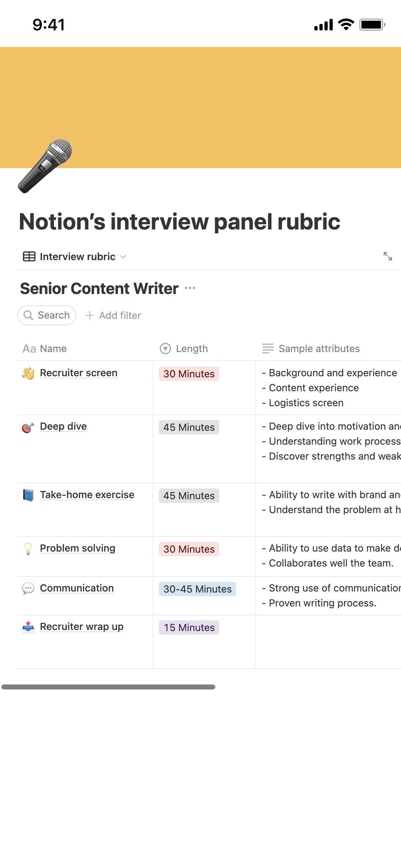Open the Senior Content Writer more options
Image resolution: width=401 pixels, height=868 pixels.
point(190,288)
